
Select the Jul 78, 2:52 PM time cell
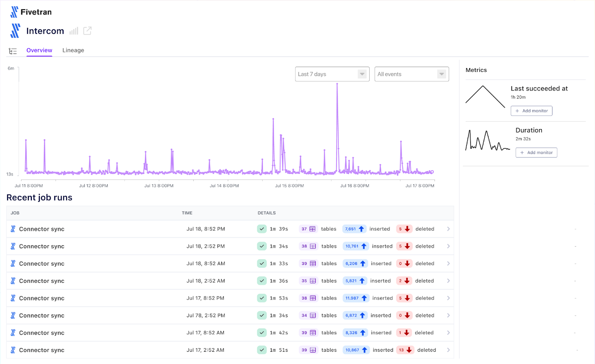pyautogui.click(x=206, y=315)
